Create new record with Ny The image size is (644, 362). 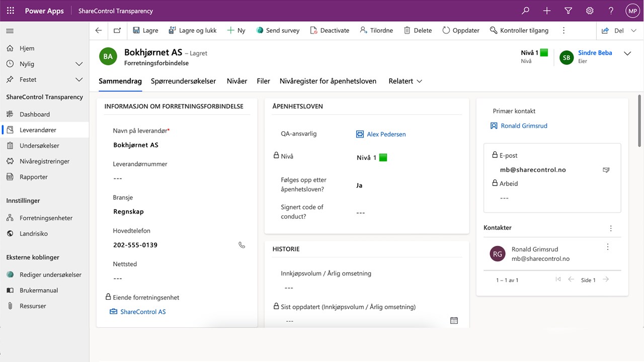pyautogui.click(x=236, y=30)
